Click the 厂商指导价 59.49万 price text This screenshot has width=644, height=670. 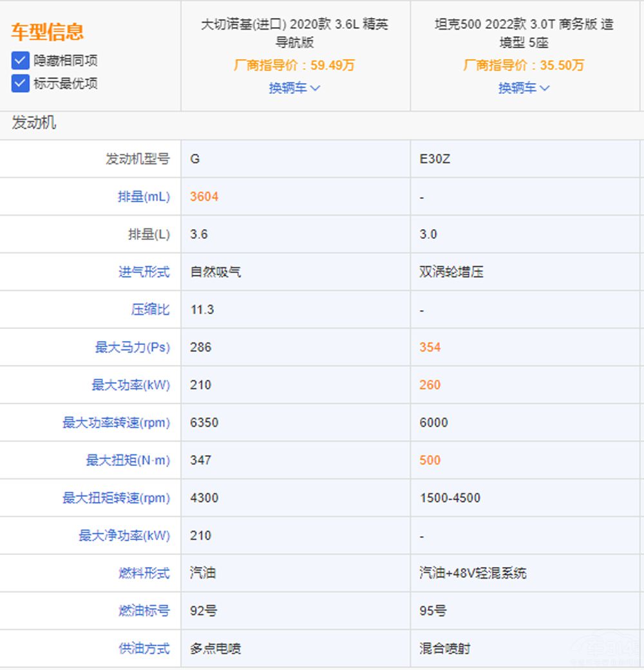(295, 65)
